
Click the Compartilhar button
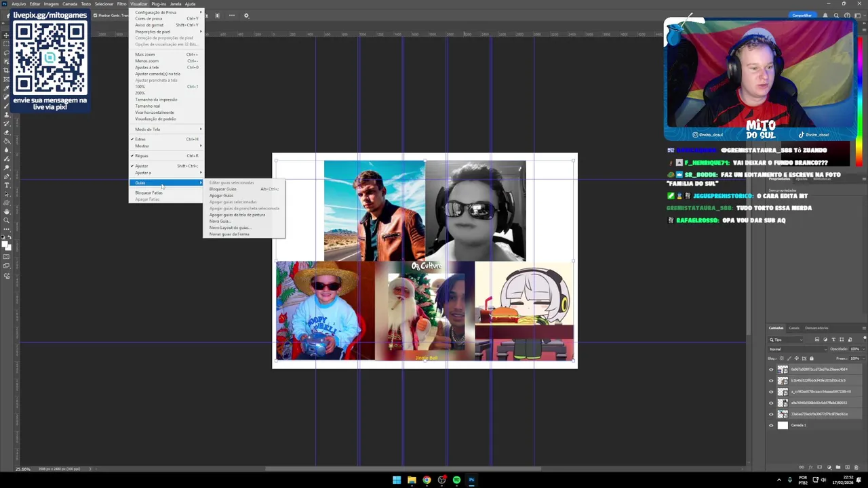[x=802, y=15]
